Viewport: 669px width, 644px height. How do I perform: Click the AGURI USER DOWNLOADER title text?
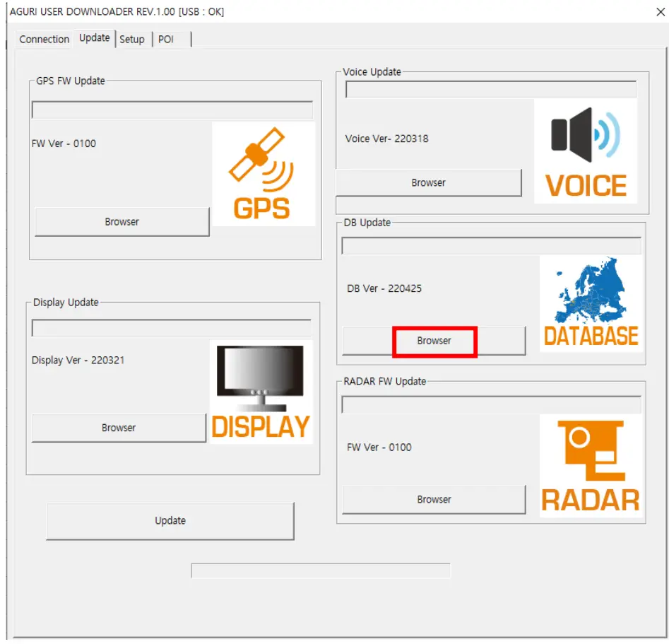tap(117, 11)
